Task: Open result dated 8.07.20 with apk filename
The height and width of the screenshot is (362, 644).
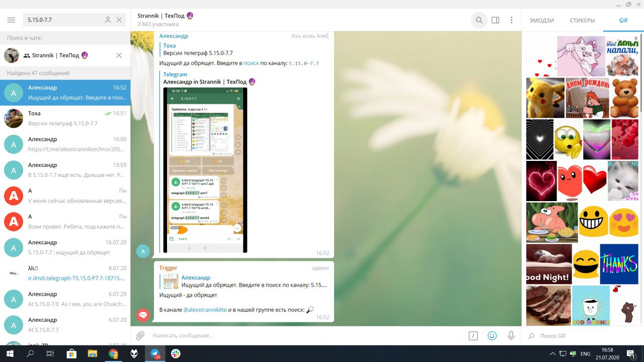Action: click(x=65, y=274)
